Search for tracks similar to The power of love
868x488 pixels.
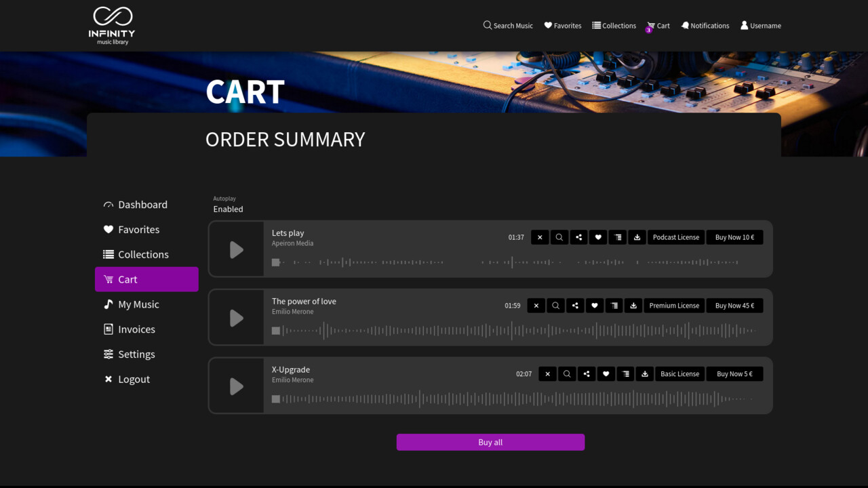(x=555, y=306)
